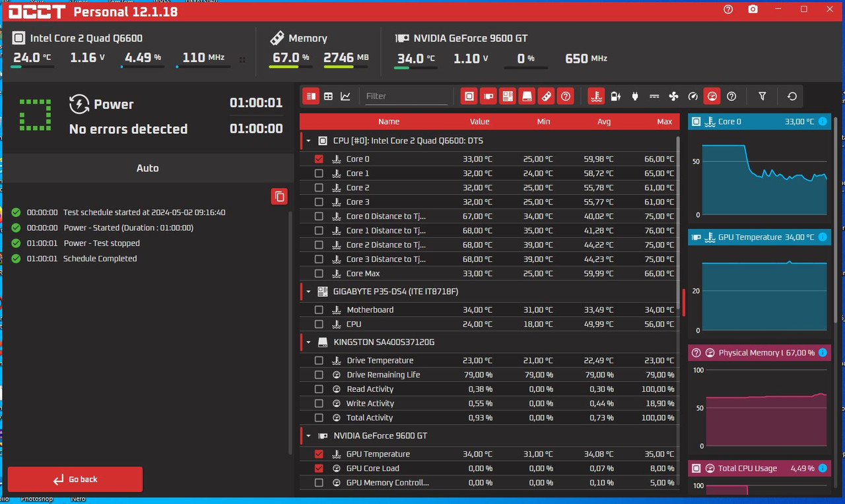The image size is (845, 504).
Task: Select the NVIDIA GeForce 9600 GT summary title
Action: point(471,38)
